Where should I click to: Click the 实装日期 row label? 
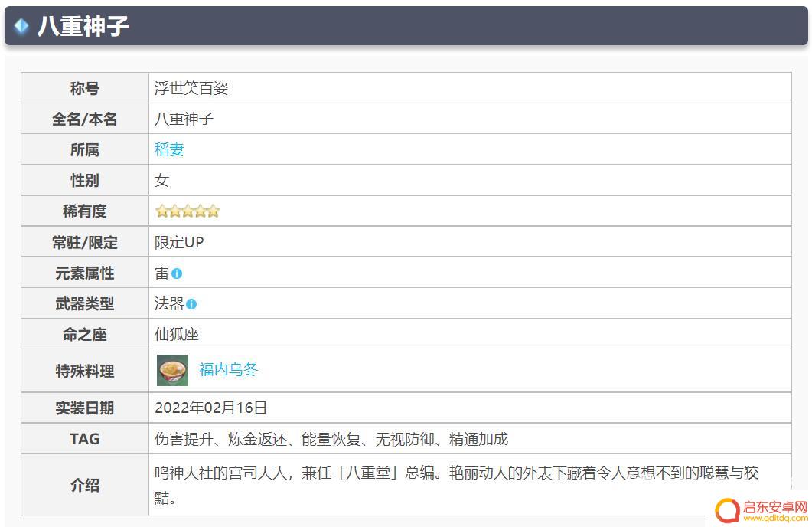[85, 408]
